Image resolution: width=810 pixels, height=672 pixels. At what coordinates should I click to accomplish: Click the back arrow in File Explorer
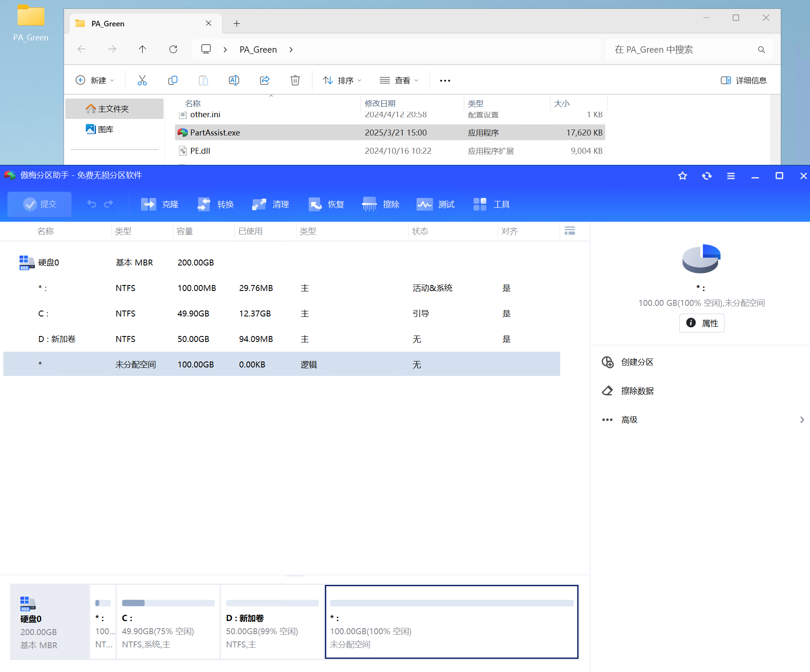(82, 49)
